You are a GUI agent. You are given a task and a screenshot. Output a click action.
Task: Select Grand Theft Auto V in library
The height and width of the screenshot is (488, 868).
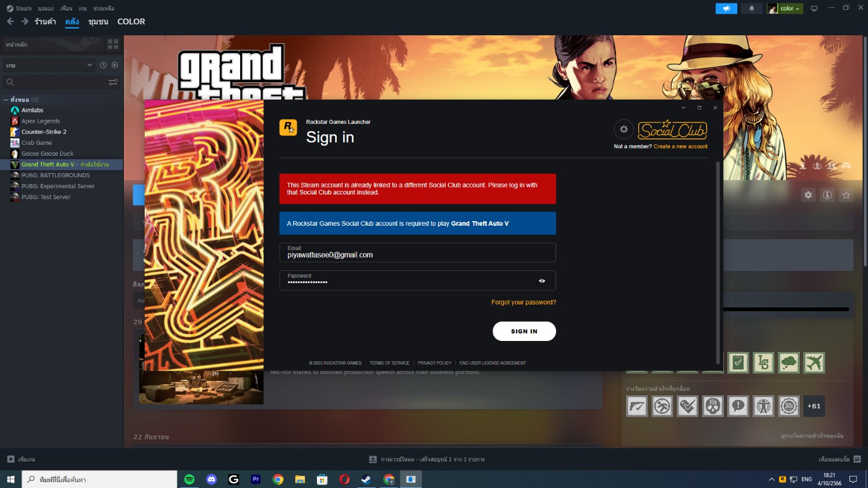61,164
